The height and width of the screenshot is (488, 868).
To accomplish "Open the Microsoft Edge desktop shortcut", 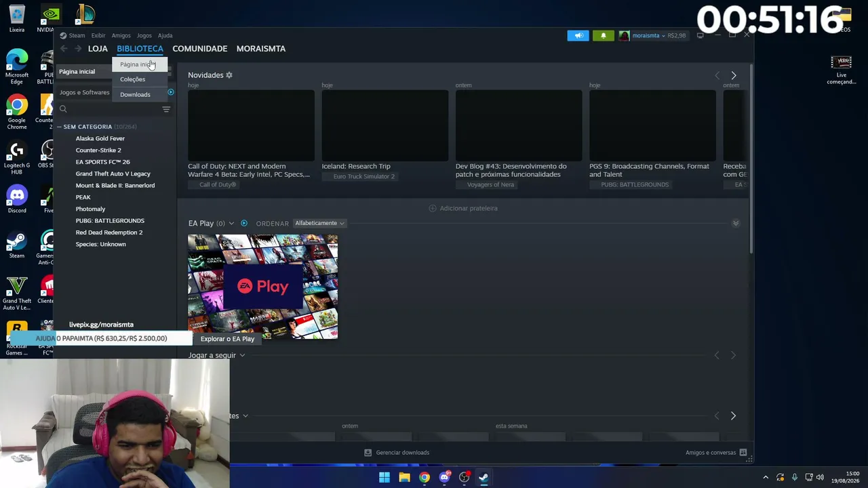I will click(17, 66).
